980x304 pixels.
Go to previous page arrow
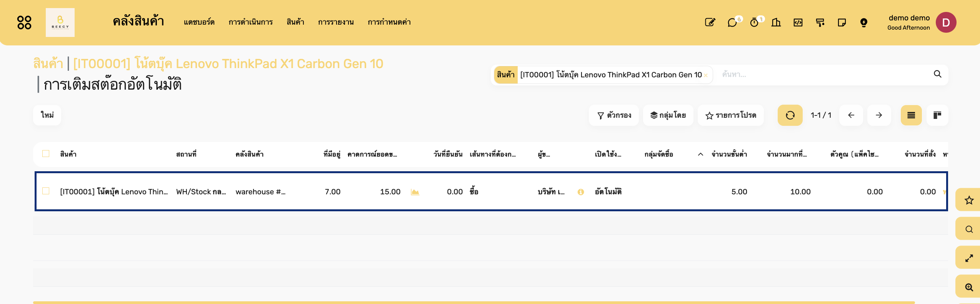click(851, 115)
